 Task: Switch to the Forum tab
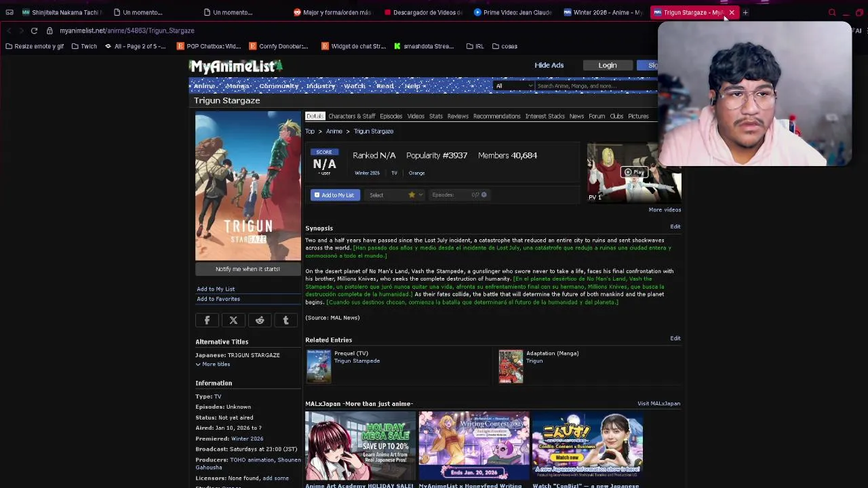pos(597,116)
